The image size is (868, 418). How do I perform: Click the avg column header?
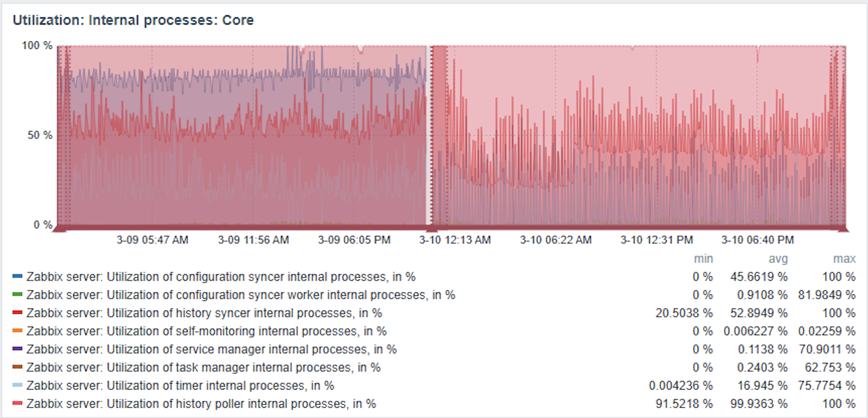(x=778, y=259)
